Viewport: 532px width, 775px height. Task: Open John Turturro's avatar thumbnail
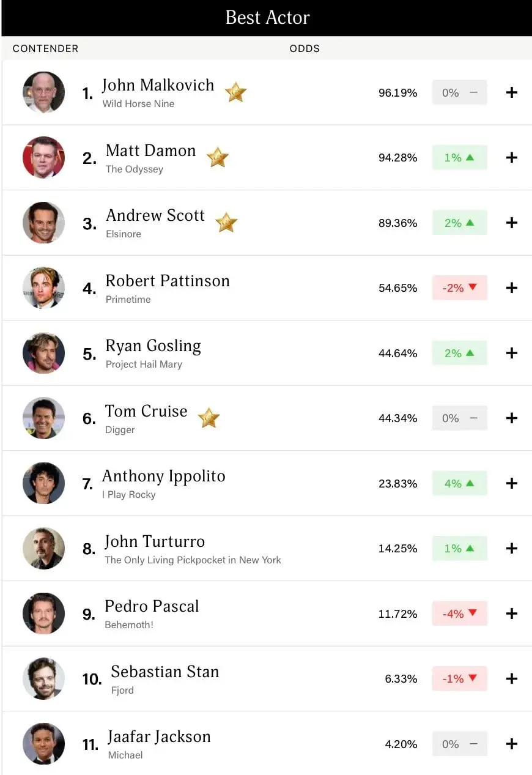tap(43, 548)
